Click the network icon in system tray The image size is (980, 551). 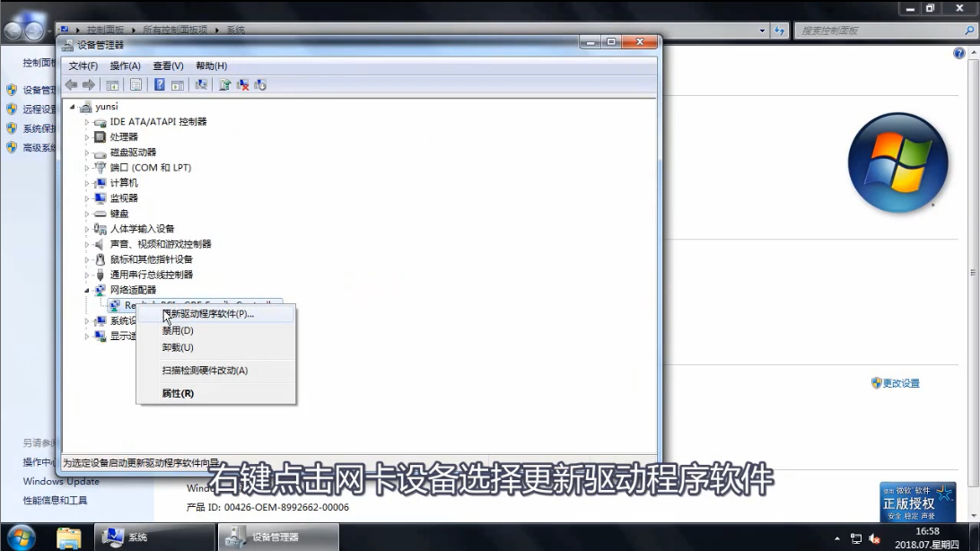point(855,538)
